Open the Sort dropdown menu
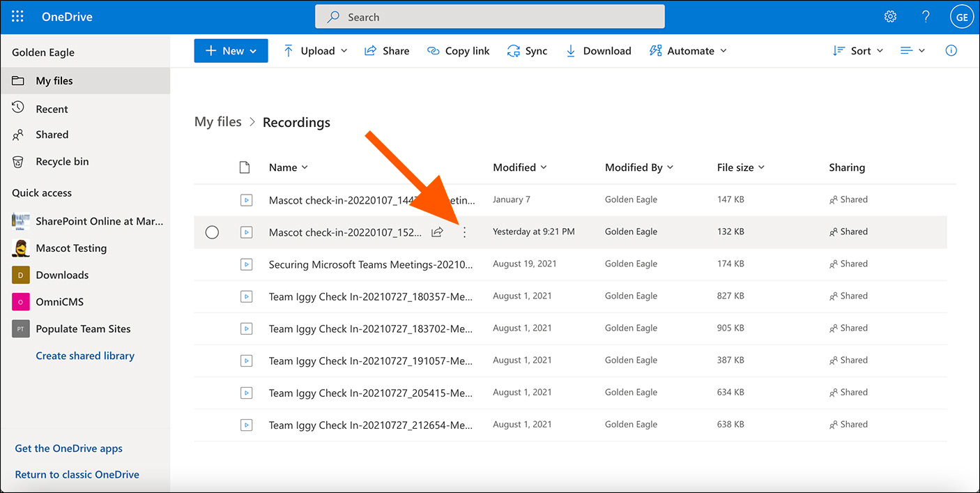The image size is (980, 493). (x=858, y=51)
